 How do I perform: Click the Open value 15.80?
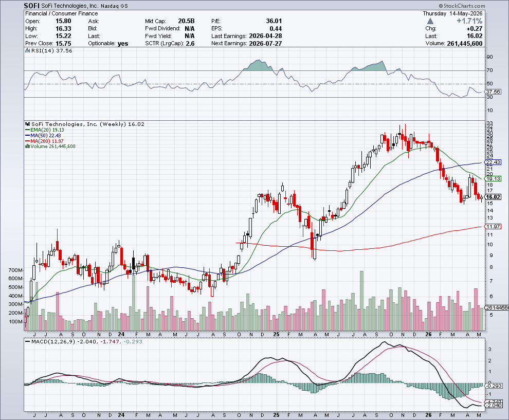point(63,21)
